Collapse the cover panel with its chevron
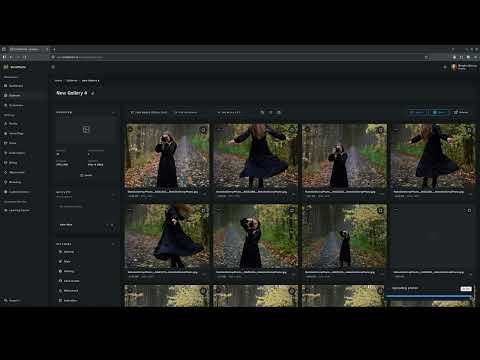 (x=113, y=113)
